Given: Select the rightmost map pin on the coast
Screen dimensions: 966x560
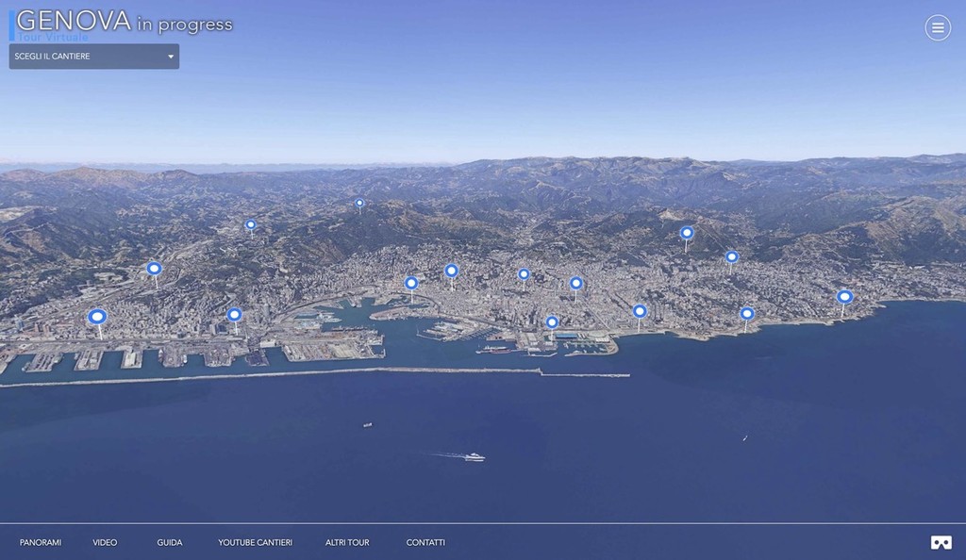Looking at the screenshot, I should coord(844,297).
